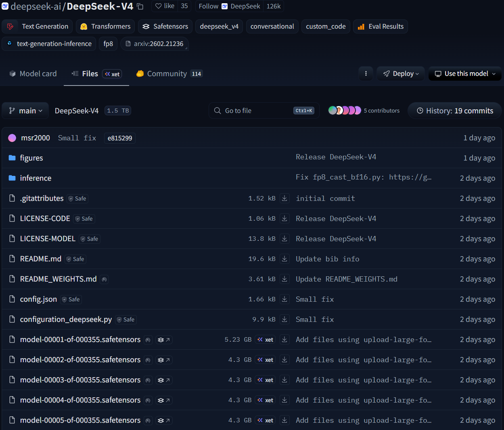Open the 'initial commit' commit message
The height and width of the screenshot is (430, 504).
tap(325, 198)
